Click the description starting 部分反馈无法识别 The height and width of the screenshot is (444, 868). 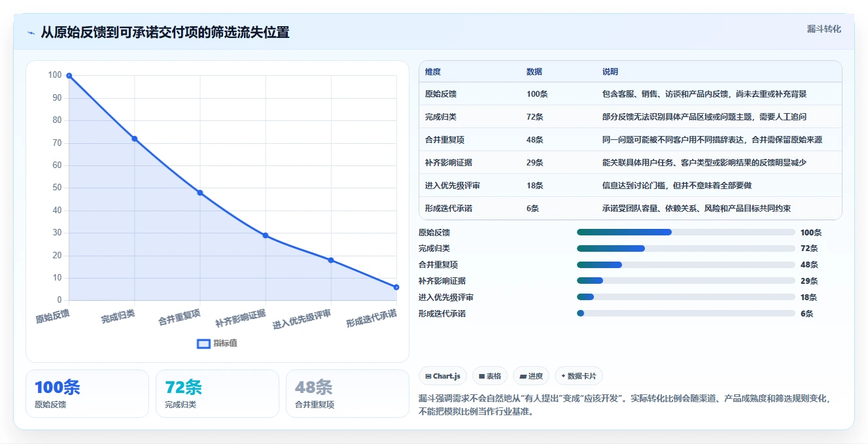tap(704, 117)
